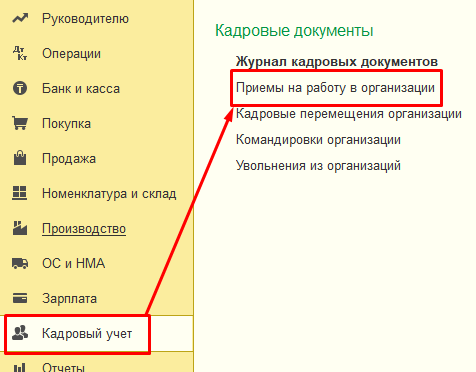Click the Продажа shopping bag icon
This screenshot has width=476, height=372.
[20, 158]
